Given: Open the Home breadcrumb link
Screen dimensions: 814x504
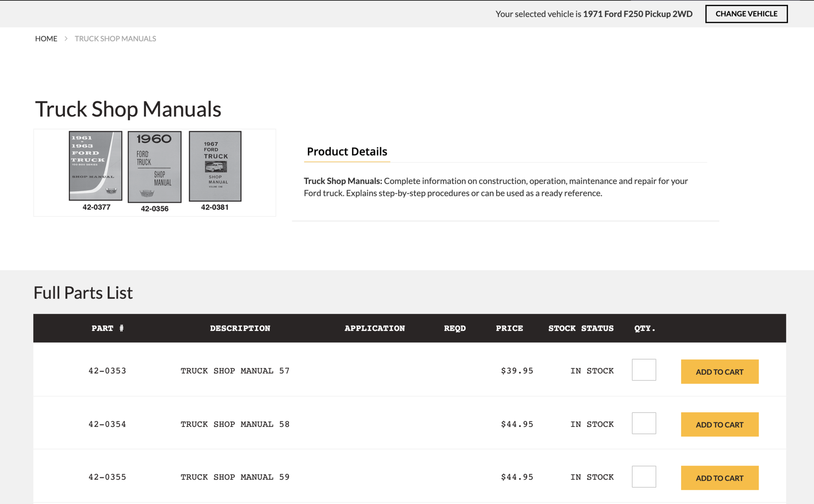Looking at the screenshot, I should coord(46,38).
